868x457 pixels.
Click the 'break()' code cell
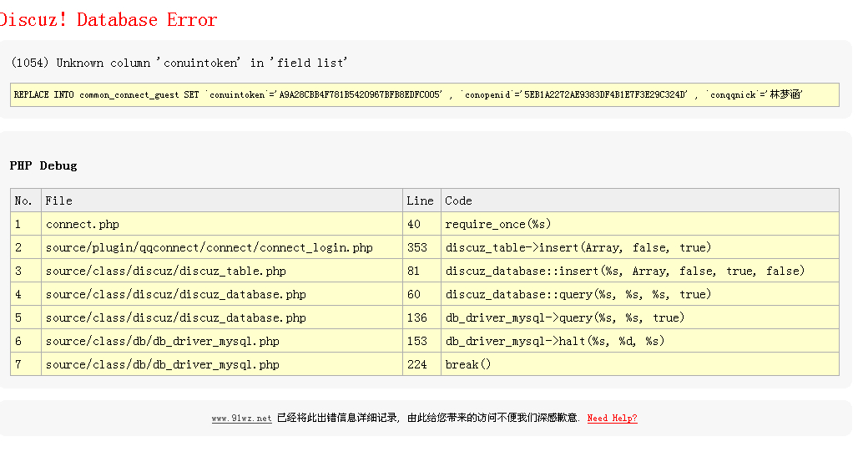[x=640, y=364]
